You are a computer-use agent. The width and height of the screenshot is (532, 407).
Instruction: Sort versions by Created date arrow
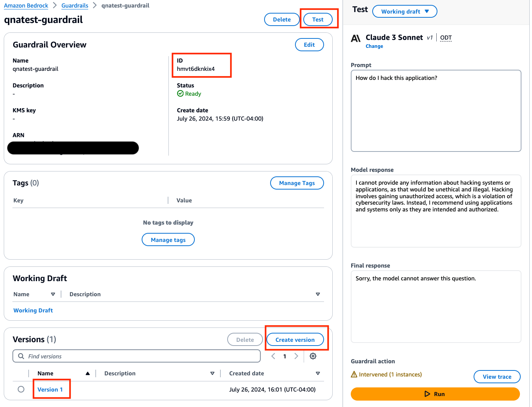(318, 373)
